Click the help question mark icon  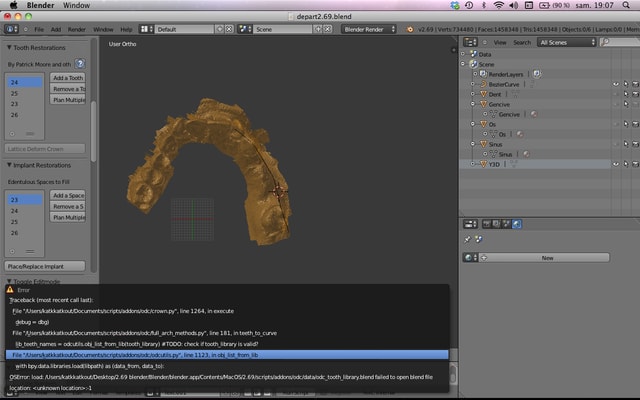coord(80,63)
